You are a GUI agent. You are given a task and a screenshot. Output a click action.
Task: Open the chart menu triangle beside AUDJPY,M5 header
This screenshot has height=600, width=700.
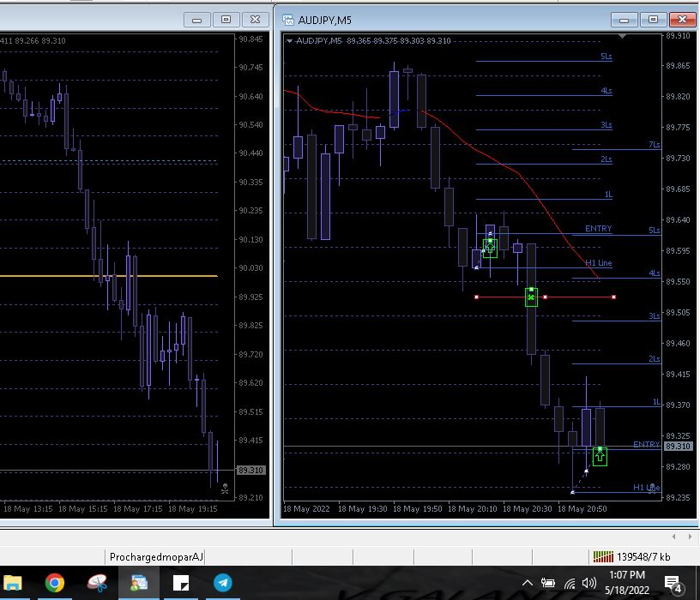289,41
